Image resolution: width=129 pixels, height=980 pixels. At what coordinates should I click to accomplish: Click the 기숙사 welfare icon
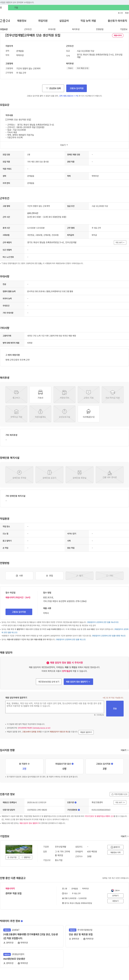coord(40,395)
